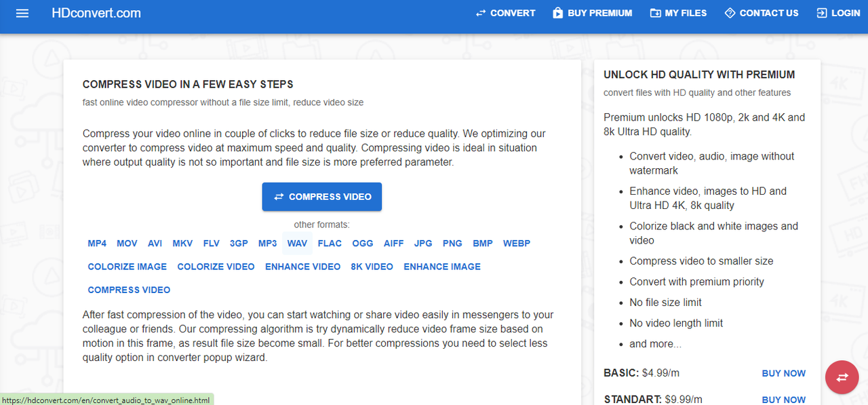This screenshot has width=868, height=405.
Task: Click LOGIN in the header
Action: pyautogui.click(x=838, y=13)
